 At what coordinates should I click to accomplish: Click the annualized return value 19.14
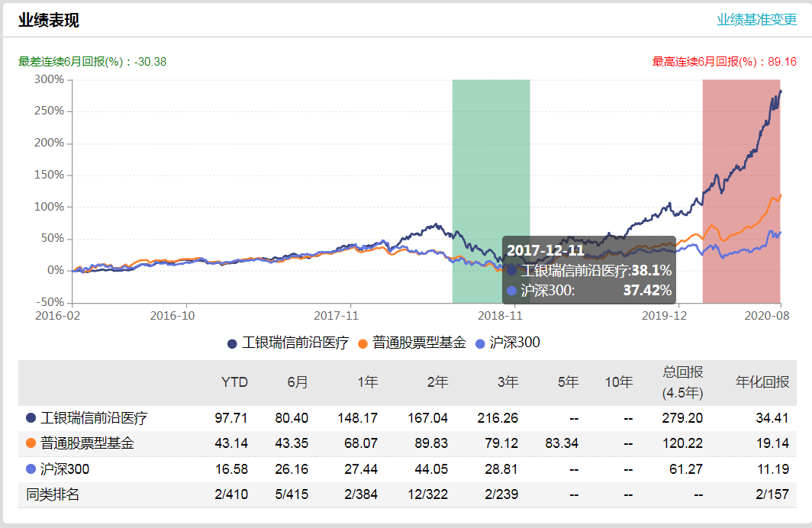pos(772,443)
